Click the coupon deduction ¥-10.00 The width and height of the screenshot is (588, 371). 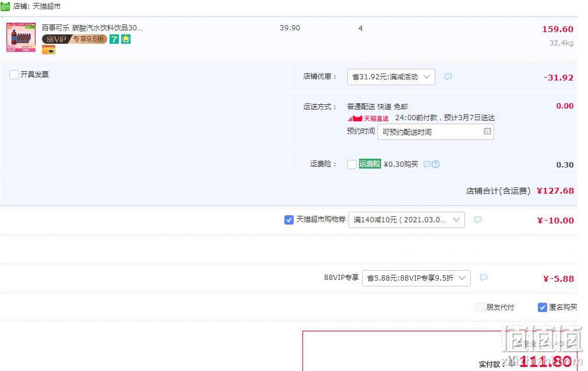(x=556, y=220)
